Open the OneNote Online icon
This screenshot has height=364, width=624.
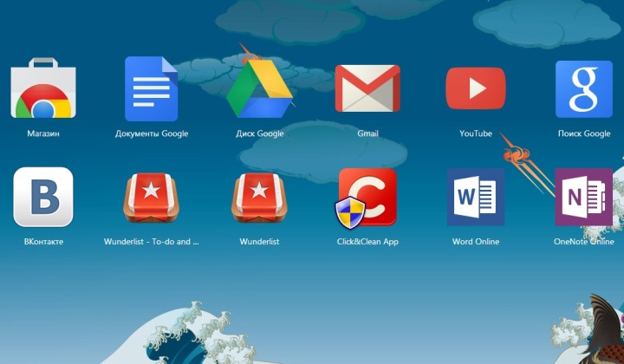(x=584, y=197)
